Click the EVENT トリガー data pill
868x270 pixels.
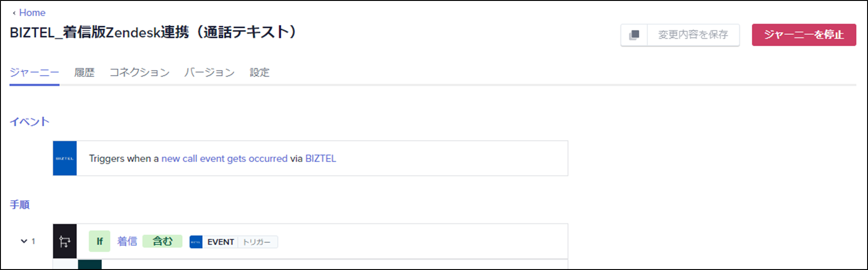click(x=234, y=242)
